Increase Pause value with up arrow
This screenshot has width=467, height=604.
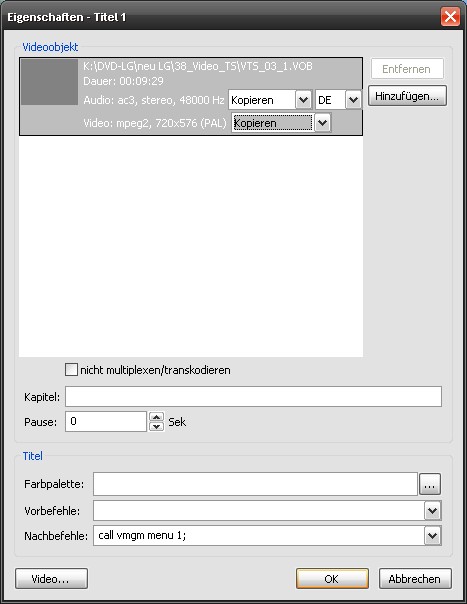click(156, 417)
